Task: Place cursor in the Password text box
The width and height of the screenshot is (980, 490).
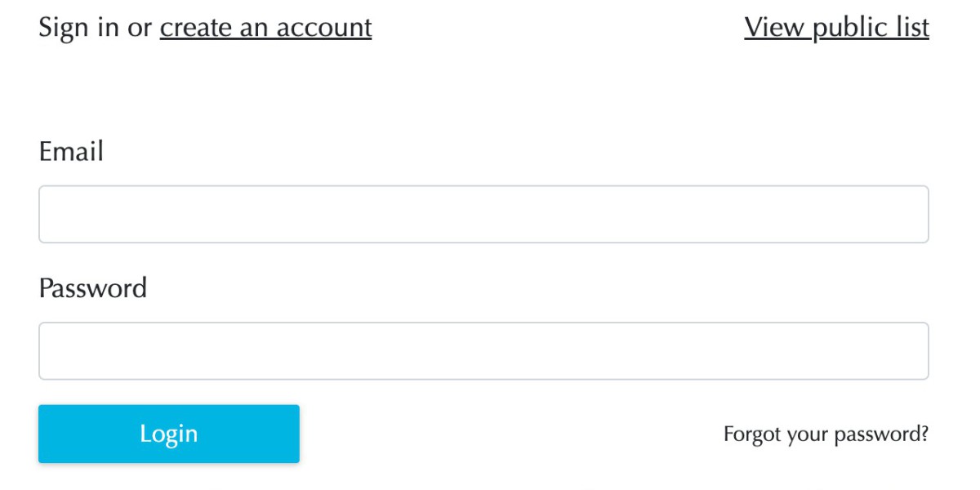Action: point(483,351)
